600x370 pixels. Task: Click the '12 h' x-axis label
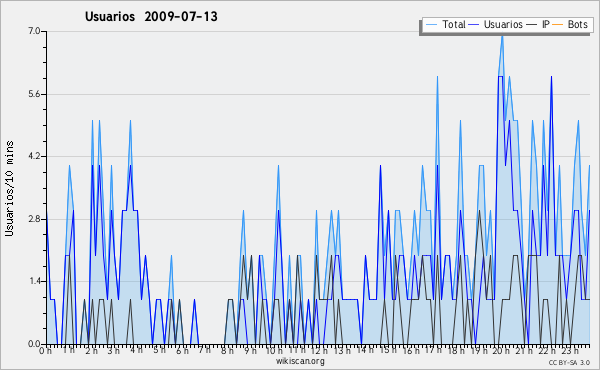(x=320, y=350)
